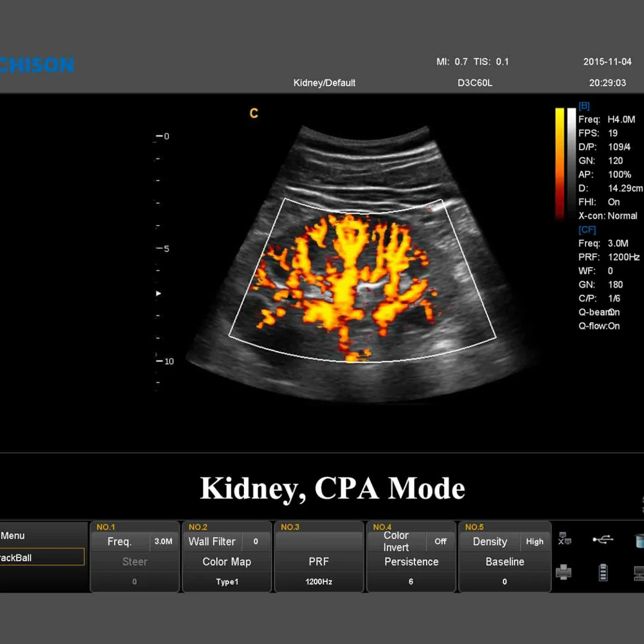Screen dimensions: 644x644
Task: Click the Type1 color map value
Action: pos(227,582)
